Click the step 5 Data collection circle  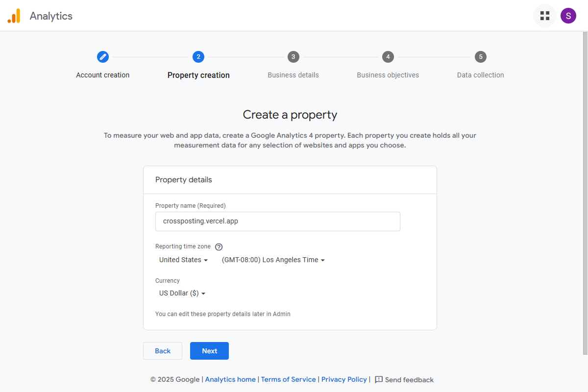480,57
